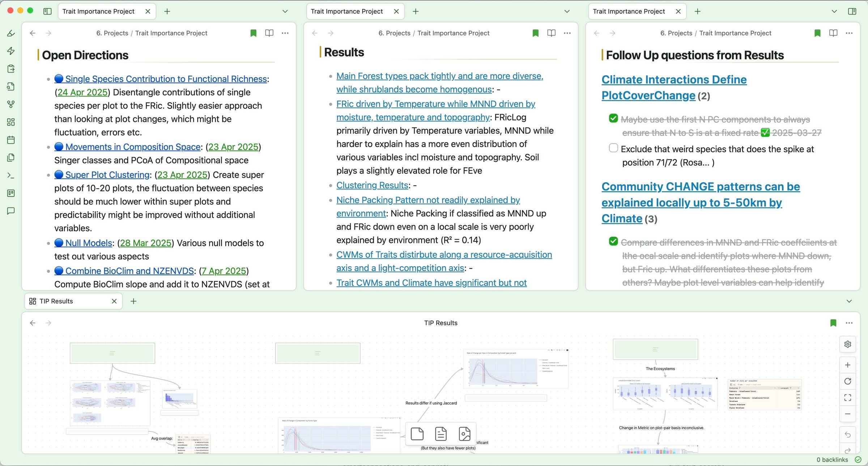This screenshot has width=868, height=466.
Task: Toggle bookmark in Open Directions pane
Action: coord(253,33)
